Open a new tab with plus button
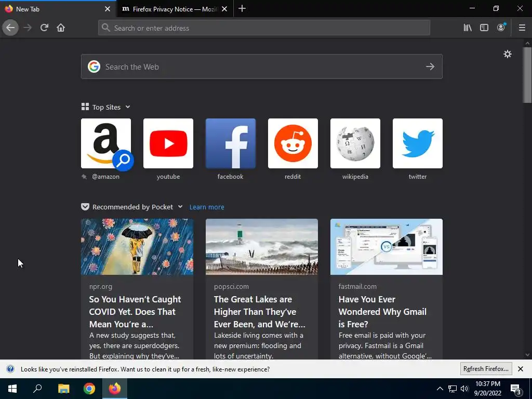Image resolution: width=532 pixels, height=399 pixels. click(242, 9)
